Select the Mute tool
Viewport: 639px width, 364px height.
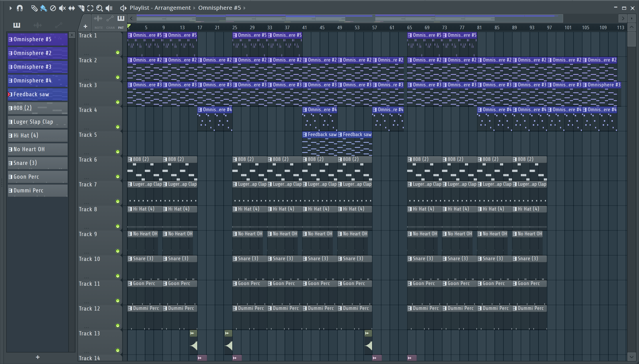coord(62,8)
